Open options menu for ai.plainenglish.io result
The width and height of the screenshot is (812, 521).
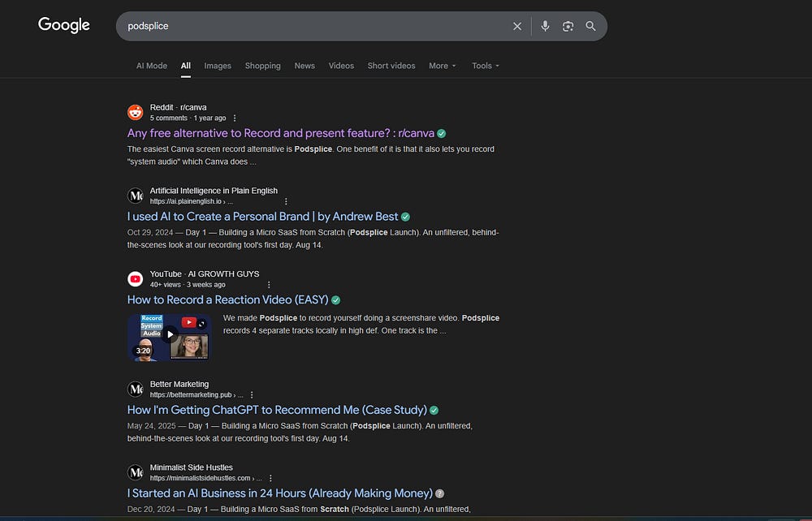pyautogui.click(x=286, y=202)
